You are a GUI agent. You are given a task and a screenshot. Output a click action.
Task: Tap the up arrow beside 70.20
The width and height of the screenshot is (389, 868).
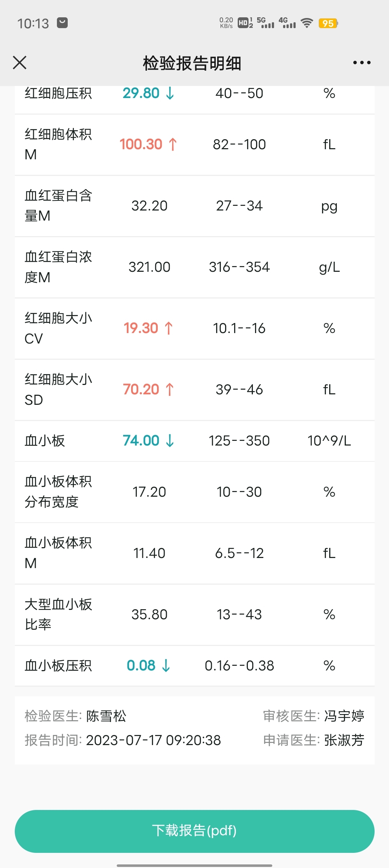(x=170, y=389)
